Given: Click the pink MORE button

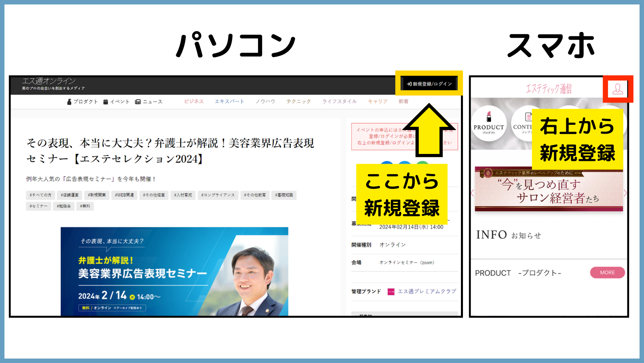Looking at the screenshot, I should 607,273.
